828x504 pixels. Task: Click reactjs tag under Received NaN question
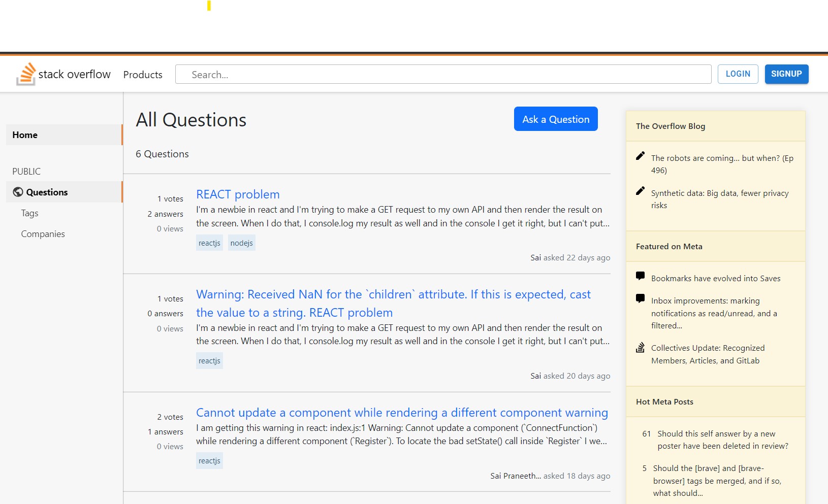pyautogui.click(x=209, y=361)
